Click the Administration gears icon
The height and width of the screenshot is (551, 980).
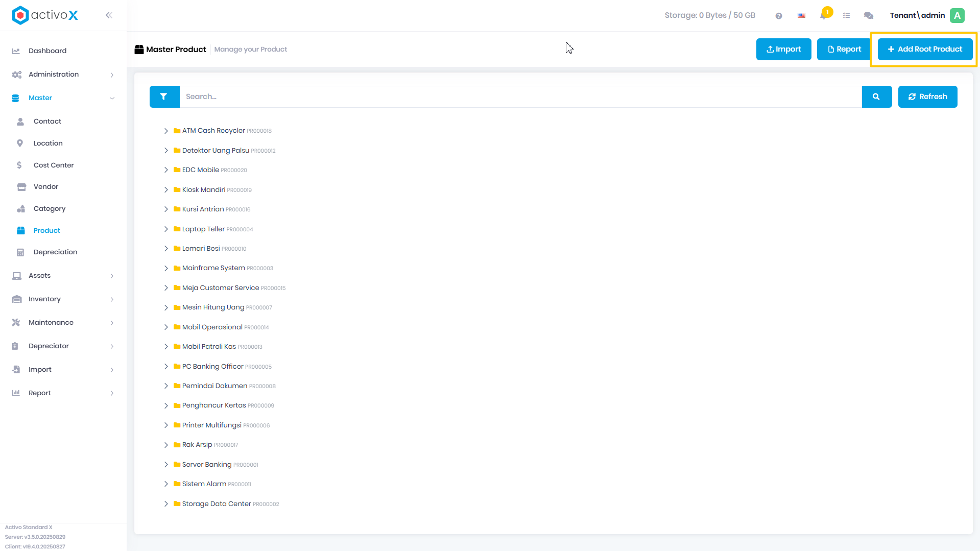16,75
